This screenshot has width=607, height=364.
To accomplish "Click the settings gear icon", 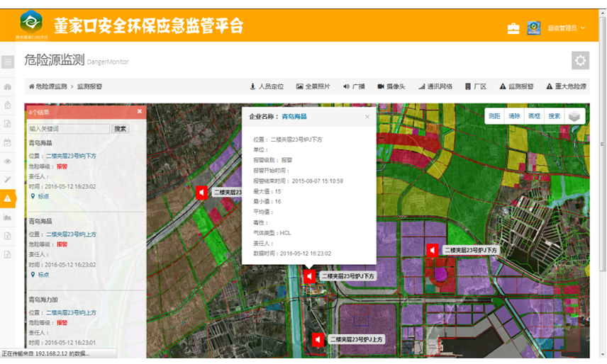I will [580, 61].
